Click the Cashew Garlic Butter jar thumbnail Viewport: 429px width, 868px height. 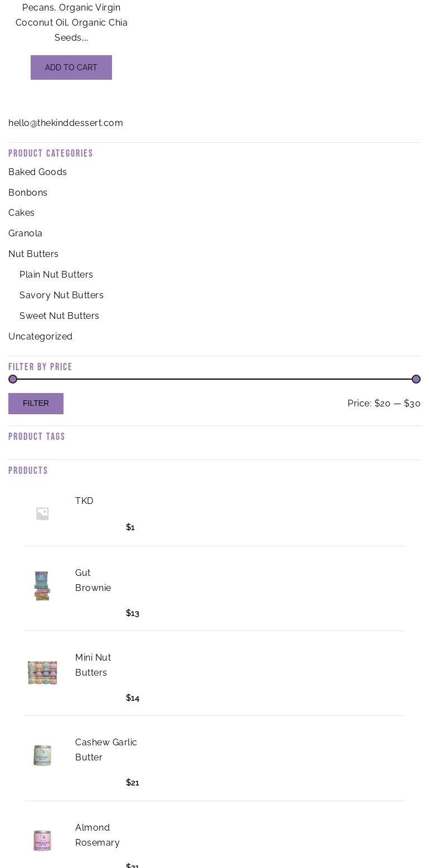(42, 756)
